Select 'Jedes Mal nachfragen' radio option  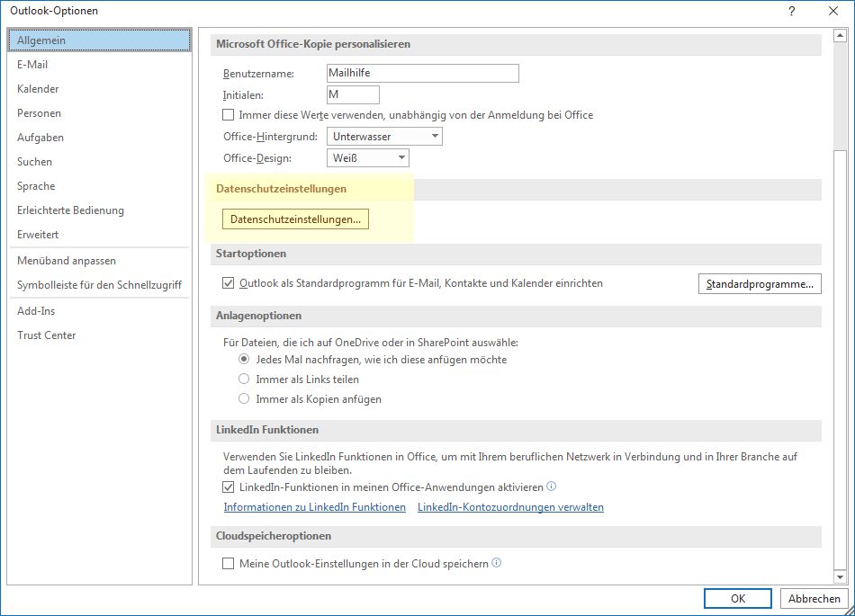(x=244, y=360)
